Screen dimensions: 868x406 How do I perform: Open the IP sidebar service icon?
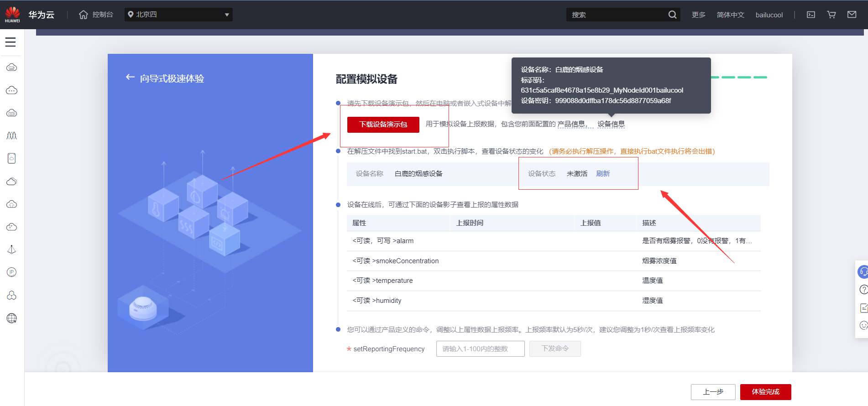tap(12, 272)
